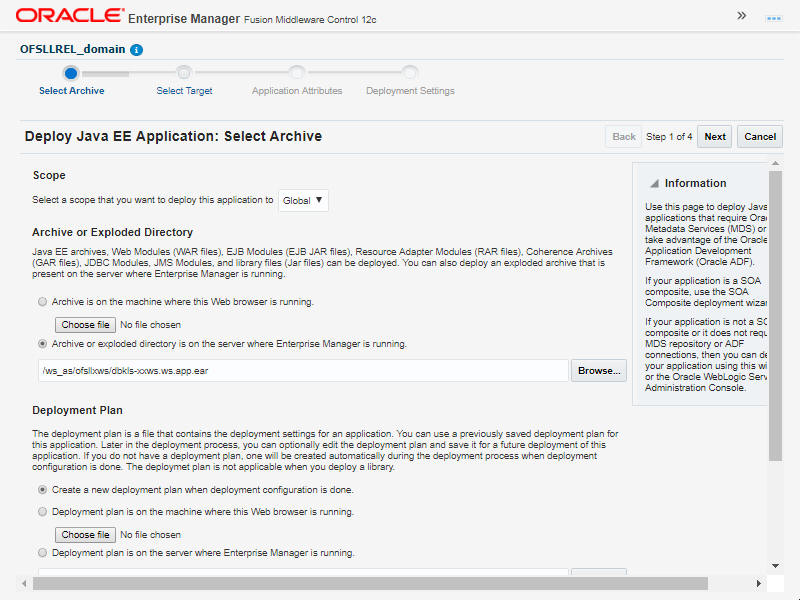
Task: Click the scroll right arrow at bottom
Action: coord(758,583)
